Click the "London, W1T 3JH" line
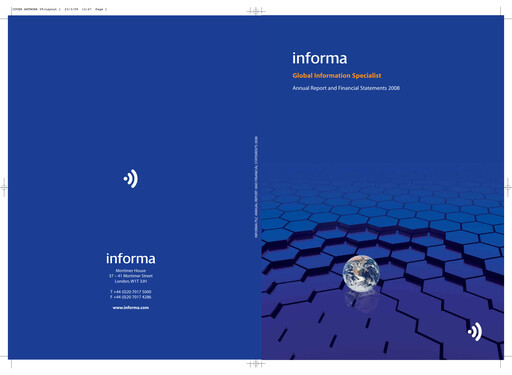This screenshot has height=375, width=512. click(131, 281)
